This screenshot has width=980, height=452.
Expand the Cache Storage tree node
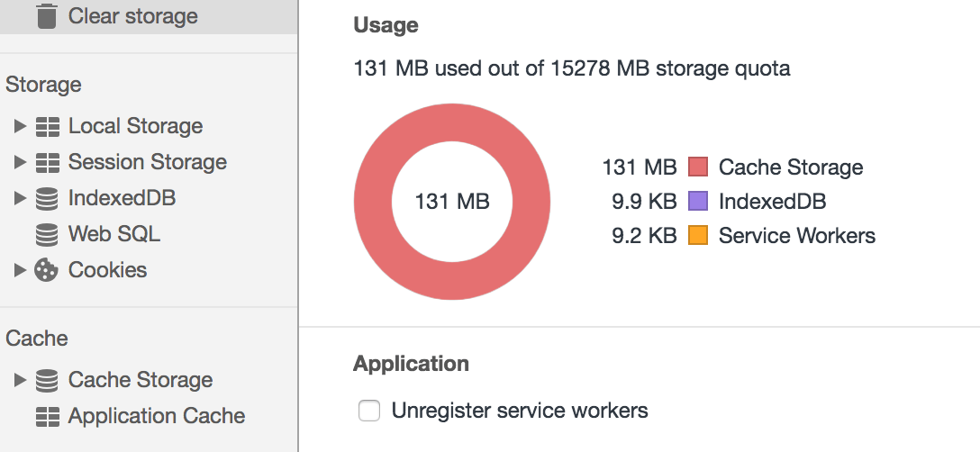[21, 380]
